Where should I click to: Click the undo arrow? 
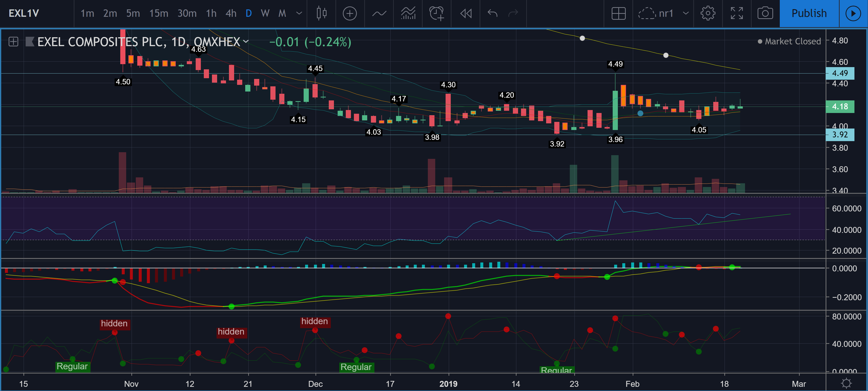point(492,14)
